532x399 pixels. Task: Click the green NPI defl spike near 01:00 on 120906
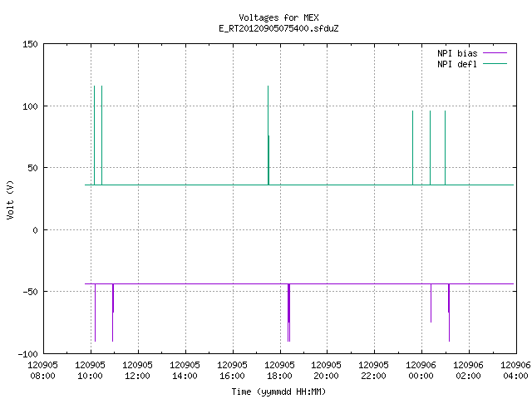pos(446,148)
